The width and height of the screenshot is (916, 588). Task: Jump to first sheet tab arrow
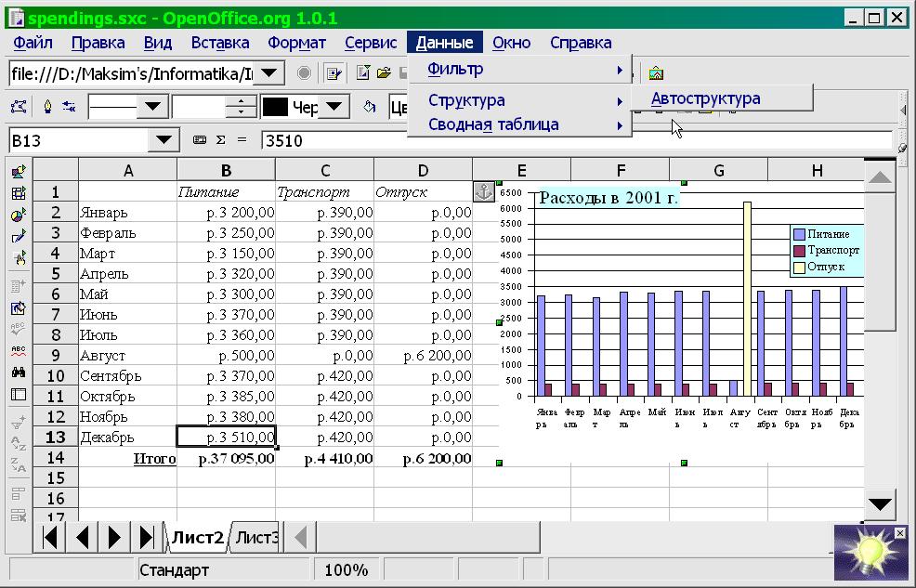point(51,537)
